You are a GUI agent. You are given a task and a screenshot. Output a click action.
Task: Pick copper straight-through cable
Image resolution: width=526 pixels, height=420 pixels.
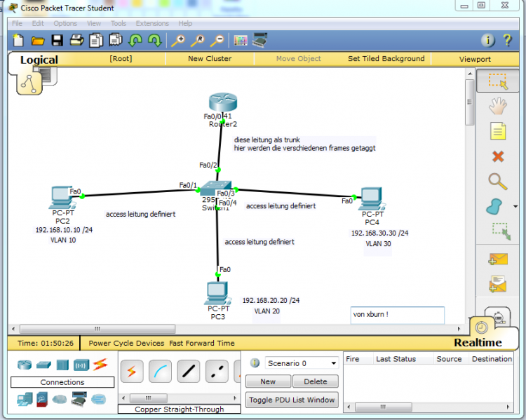pyautogui.click(x=189, y=372)
